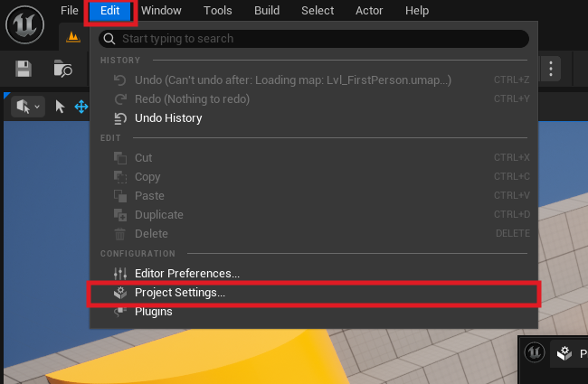
Task: Click the Undo History icon
Action: point(120,118)
